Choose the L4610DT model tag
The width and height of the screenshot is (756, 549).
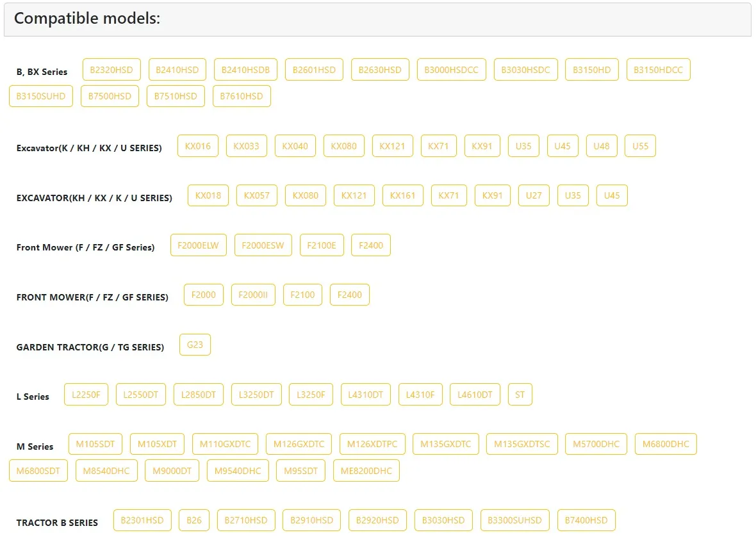(475, 395)
